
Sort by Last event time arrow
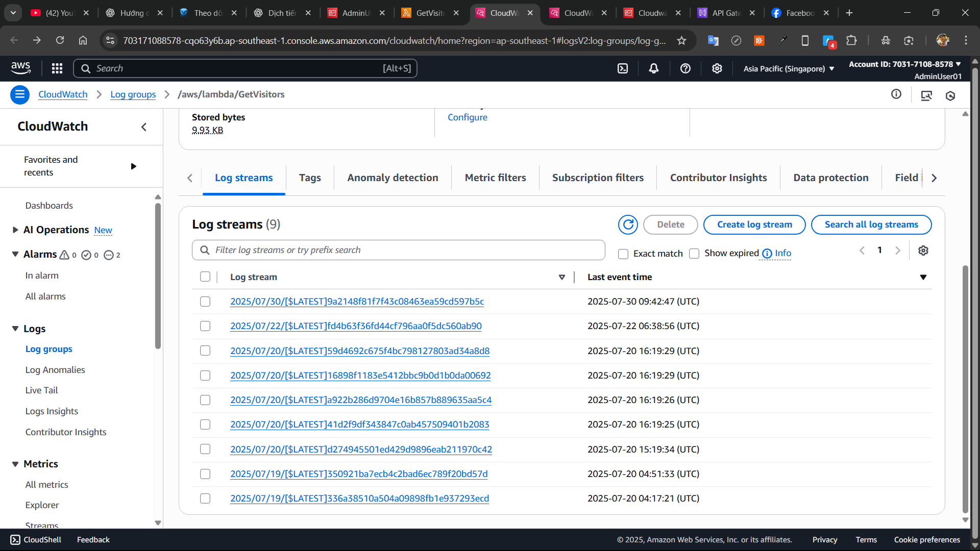pos(923,277)
